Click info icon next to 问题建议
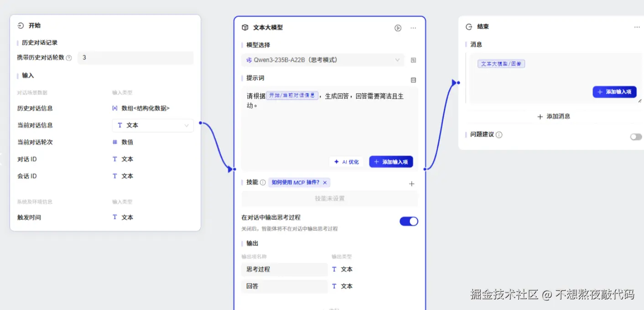This screenshot has height=310, width=644. click(x=499, y=135)
